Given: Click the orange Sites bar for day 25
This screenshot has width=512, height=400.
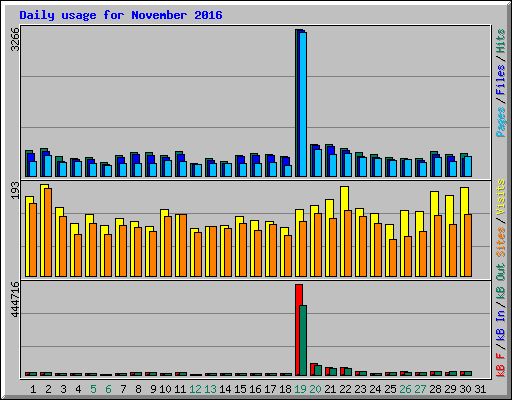Looking at the screenshot, I should click(393, 258).
